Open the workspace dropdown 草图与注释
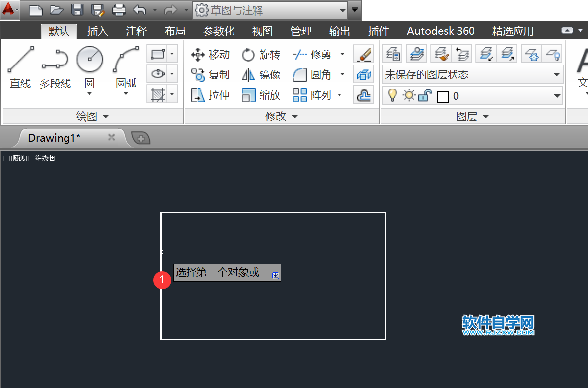 click(270, 10)
